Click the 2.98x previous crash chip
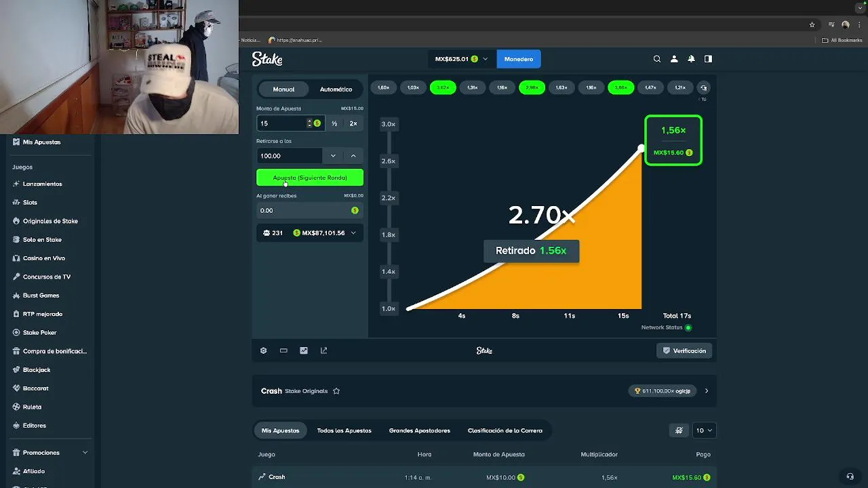 [532, 87]
